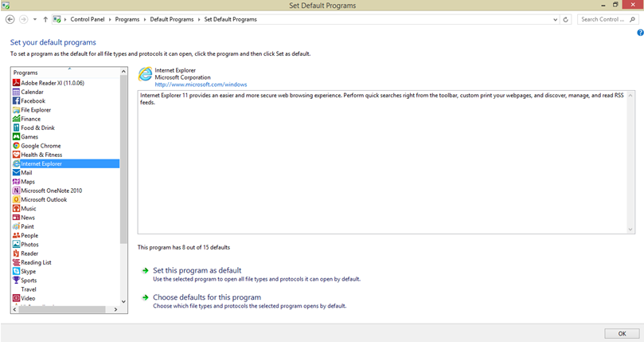Image resolution: width=644 pixels, height=342 pixels.
Task: Select the Microsoft Outlook icon
Action: pos(17,199)
